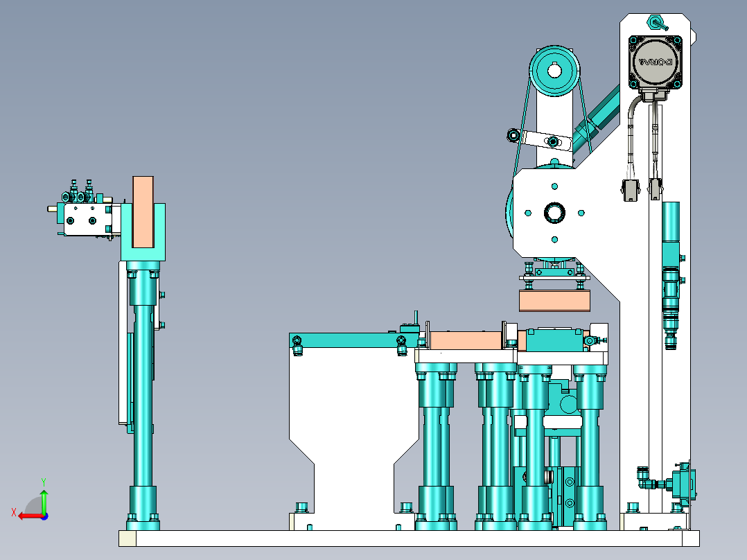This screenshot has height=560, width=747.
Task: Select the motor with the mirrored DORNA label
Action: [x=655, y=62]
